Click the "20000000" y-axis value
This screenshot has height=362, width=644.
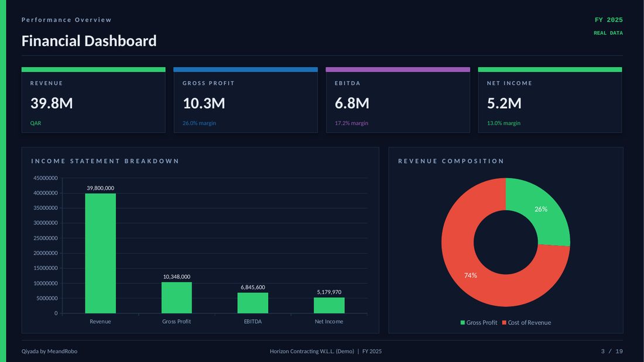pyautogui.click(x=46, y=253)
